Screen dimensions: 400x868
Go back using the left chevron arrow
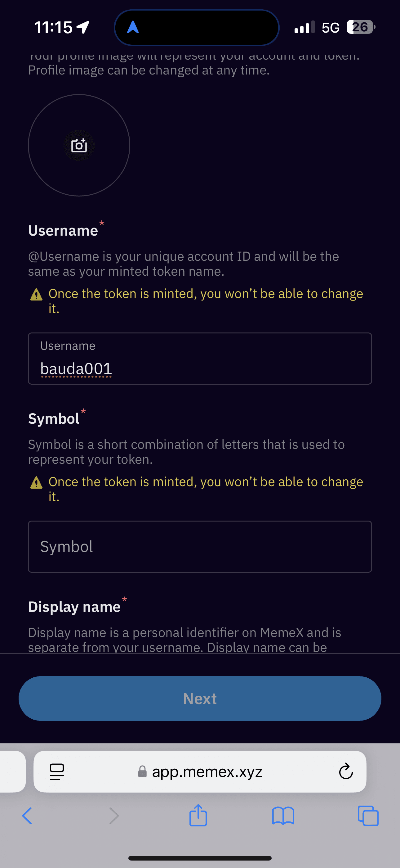(x=28, y=816)
